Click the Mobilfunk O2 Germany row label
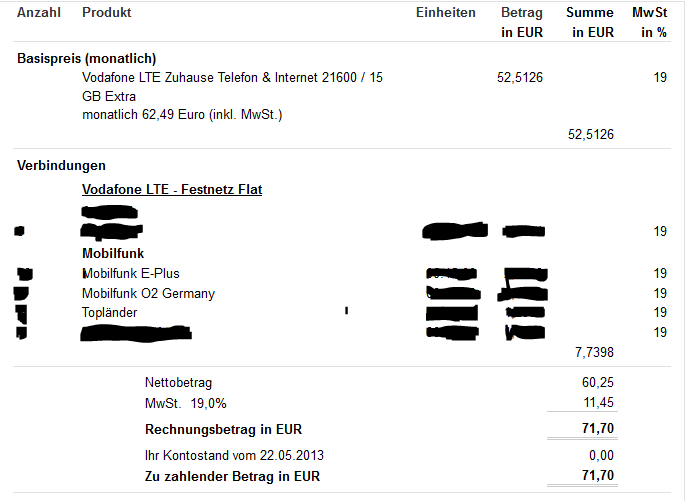This screenshot has width=690, height=501. (x=148, y=293)
